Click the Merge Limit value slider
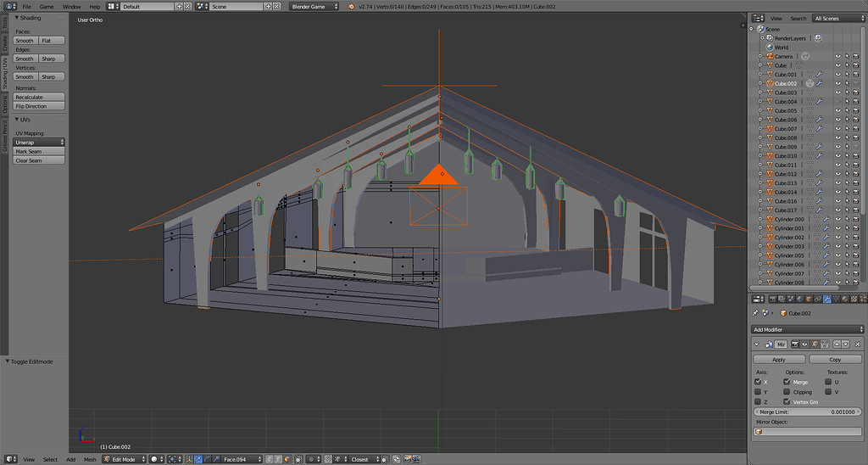The image size is (868, 465). pos(808,412)
